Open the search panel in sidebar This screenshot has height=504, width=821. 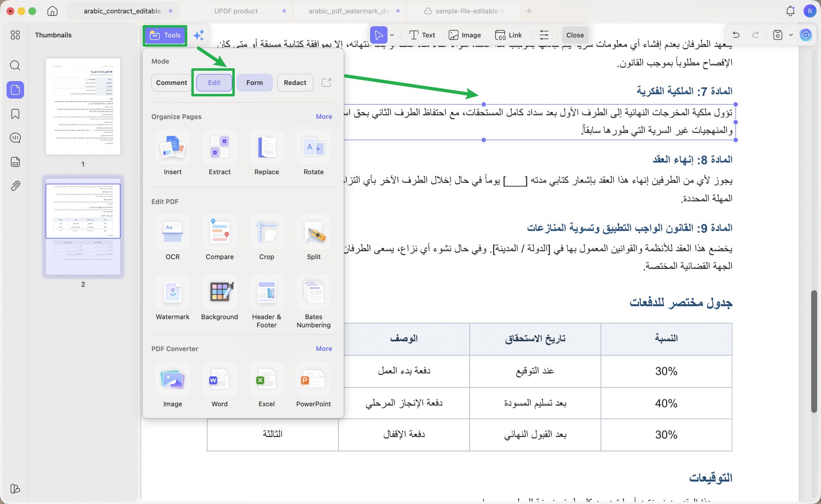(15, 65)
